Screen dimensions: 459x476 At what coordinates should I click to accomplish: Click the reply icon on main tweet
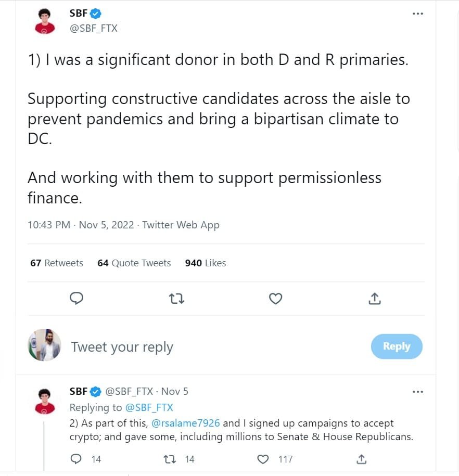pyautogui.click(x=76, y=298)
